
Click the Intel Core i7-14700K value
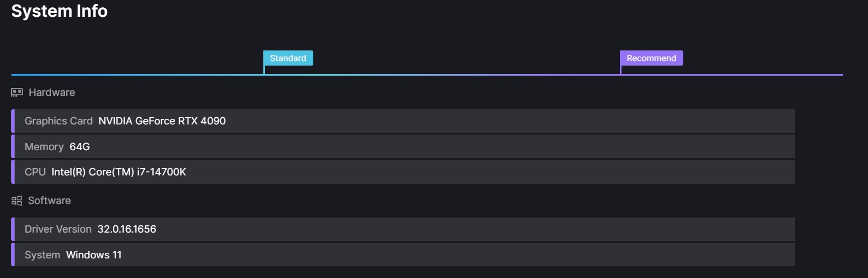click(118, 172)
